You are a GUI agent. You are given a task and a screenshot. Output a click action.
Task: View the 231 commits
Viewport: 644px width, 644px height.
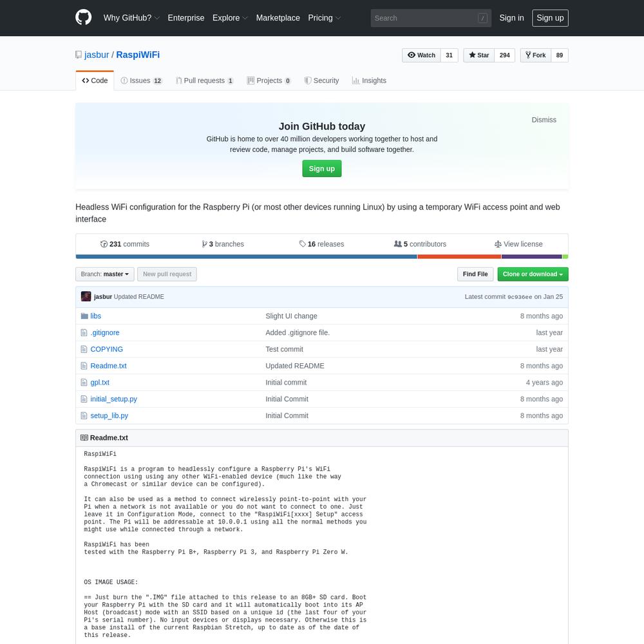125,244
